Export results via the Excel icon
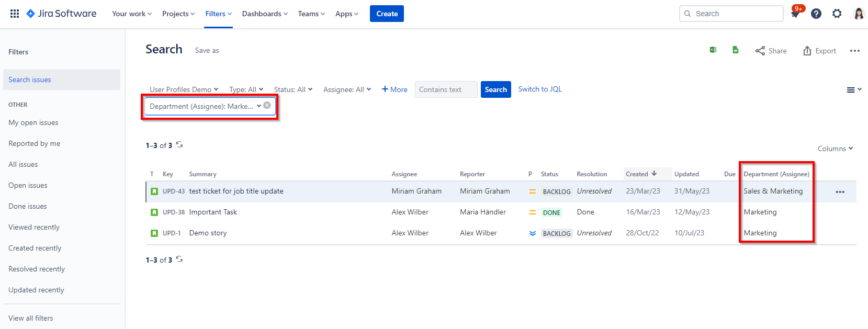This screenshot has width=868, height=329. tap(713, 50)
